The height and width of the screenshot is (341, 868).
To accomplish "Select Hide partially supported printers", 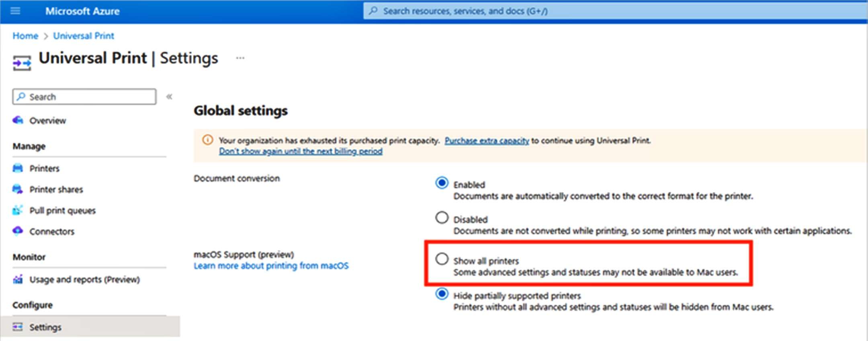I will [442, 294].
